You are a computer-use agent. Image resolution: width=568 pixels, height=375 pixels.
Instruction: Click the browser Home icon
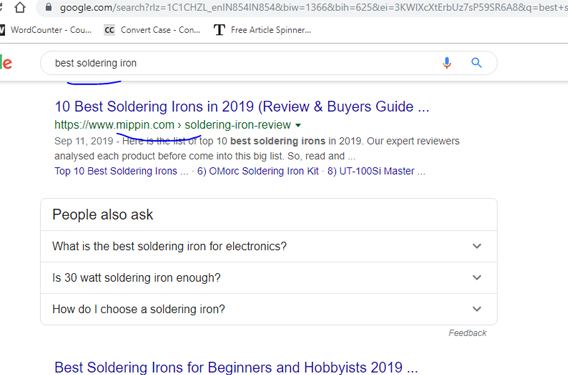[20, 7]
